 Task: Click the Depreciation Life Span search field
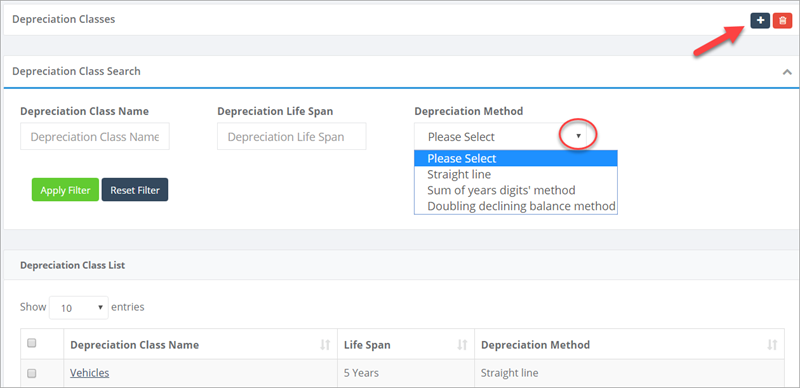(292, 136)
